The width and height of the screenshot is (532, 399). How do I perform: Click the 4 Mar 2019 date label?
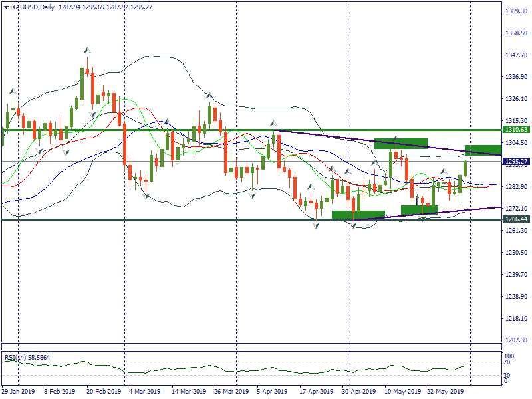click(144, 392)
